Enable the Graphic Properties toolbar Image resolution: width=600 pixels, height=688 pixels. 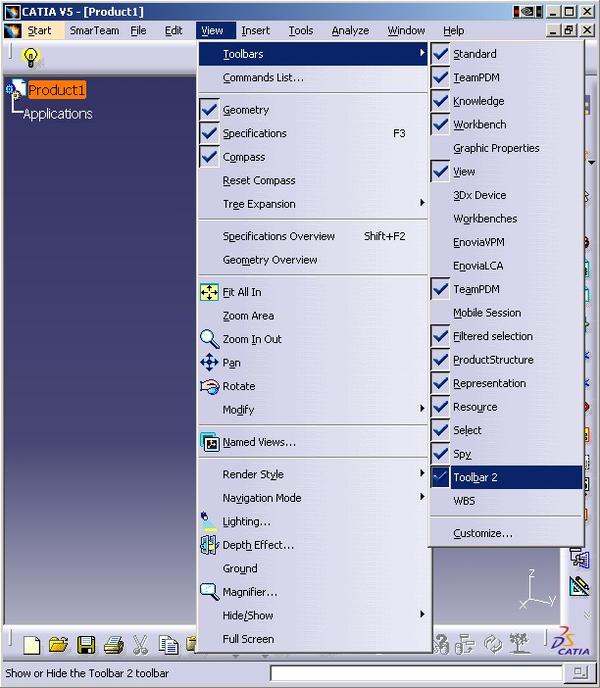click(507, 148)
